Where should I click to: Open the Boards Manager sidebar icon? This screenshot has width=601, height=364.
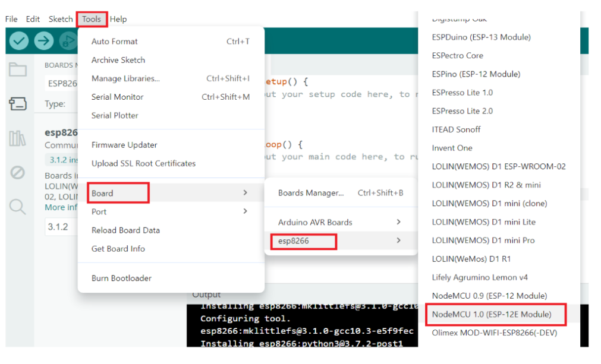pyautogui.click(x=18, y=103)
